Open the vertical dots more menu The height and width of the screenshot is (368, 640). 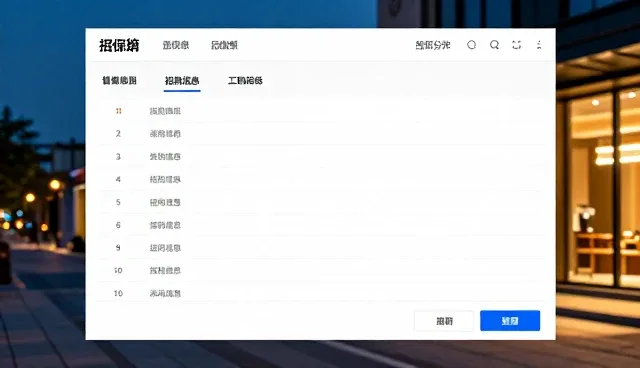pos(539,45)
